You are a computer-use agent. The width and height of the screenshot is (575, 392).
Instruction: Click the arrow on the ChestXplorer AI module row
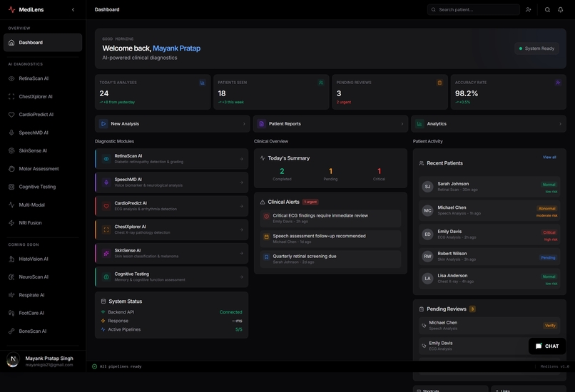coord(242,229)
